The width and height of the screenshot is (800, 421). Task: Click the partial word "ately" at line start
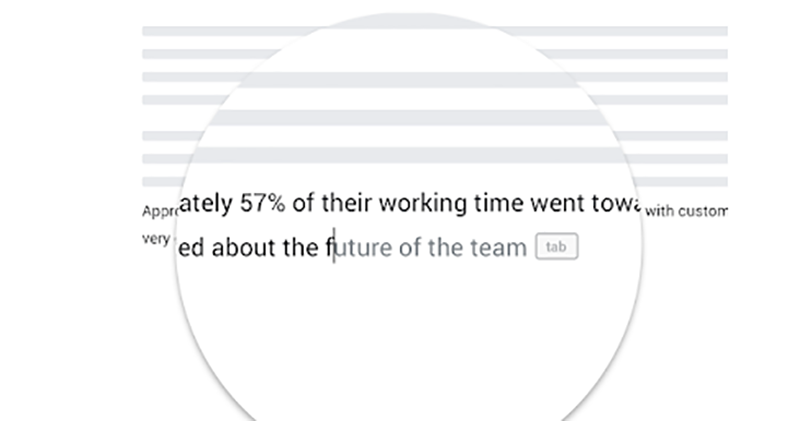pyautogui.click(x=205, y=205)
